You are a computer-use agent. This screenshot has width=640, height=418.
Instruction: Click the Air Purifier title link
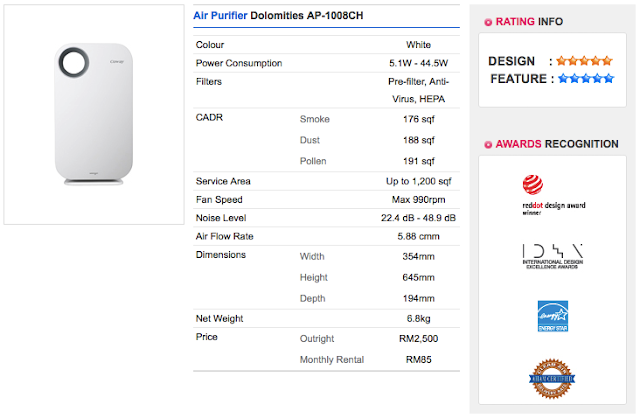[220, 16]
